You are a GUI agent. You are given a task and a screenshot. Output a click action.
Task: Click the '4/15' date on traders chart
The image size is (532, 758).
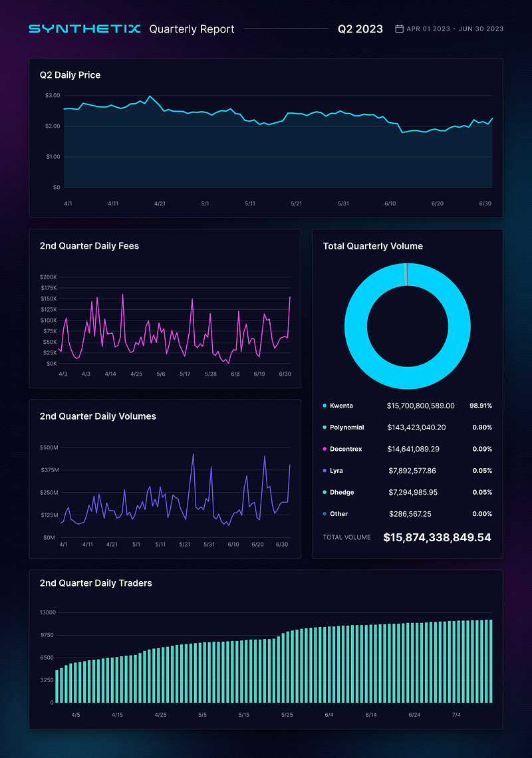pyautogui.click(x=118, y=715)
